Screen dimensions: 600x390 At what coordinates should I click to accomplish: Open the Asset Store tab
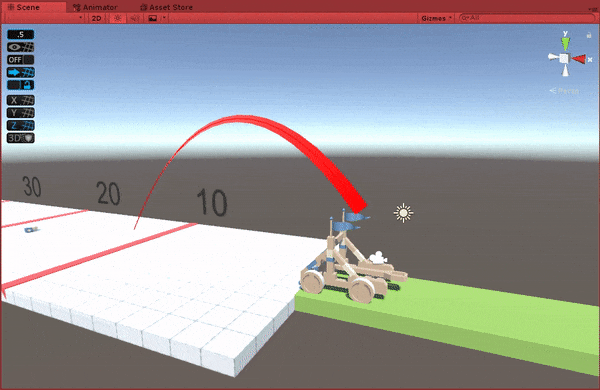pos(166,7)
